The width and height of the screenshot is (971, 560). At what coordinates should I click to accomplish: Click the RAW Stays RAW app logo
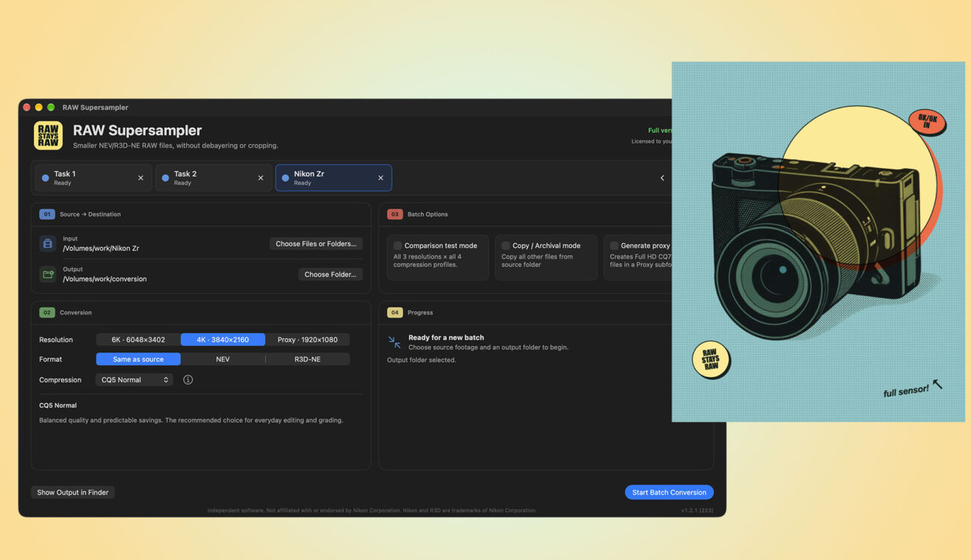tap(49, 136)
